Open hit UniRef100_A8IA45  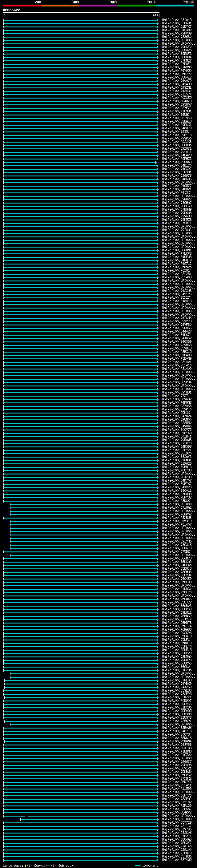pos(177,20)
